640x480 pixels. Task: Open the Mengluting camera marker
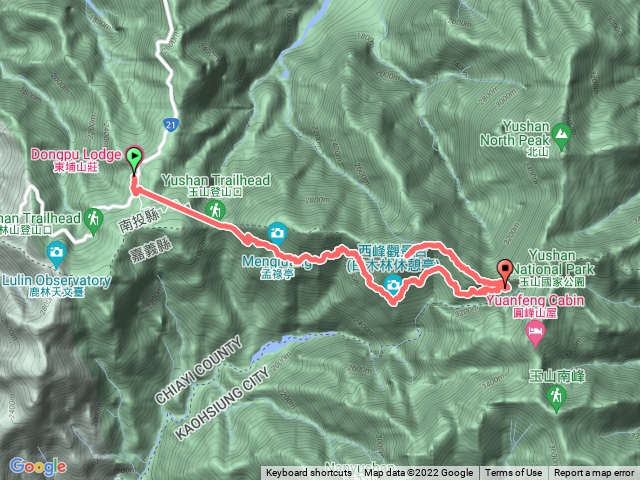click(x=277, y=234)
